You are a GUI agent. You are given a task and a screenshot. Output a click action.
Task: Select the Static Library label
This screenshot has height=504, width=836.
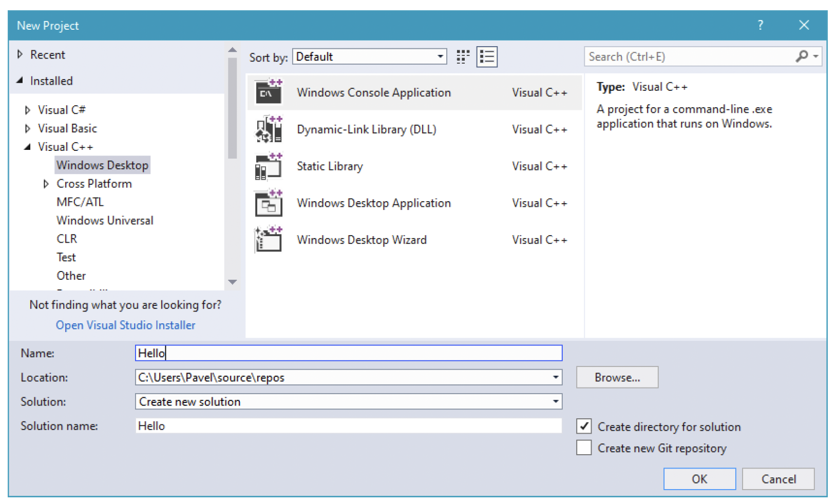tap(330, 166)
